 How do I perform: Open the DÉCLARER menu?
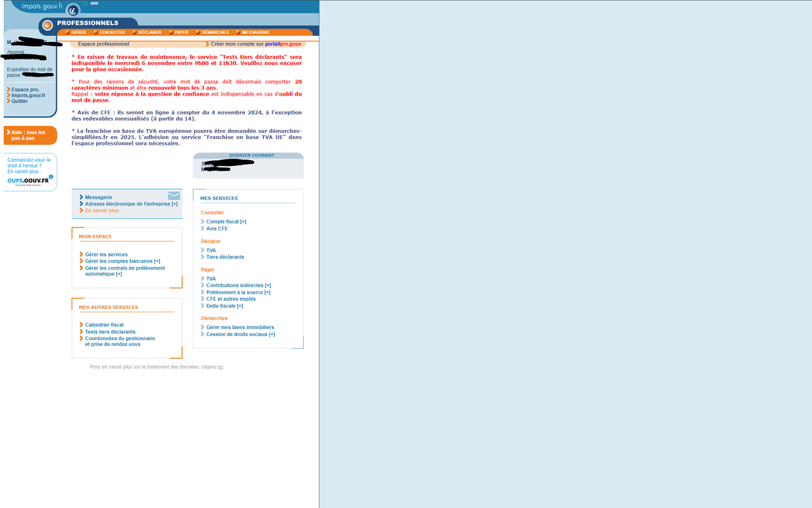(x=150, y=33)
